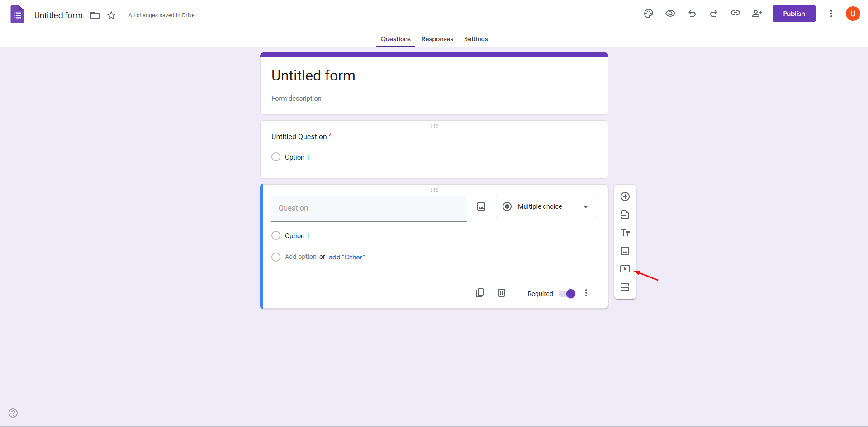Image resolution: width=868 pixels, height=427 pixels.
Task: Add a video with the sidebar icon
Action: (625, 269)
